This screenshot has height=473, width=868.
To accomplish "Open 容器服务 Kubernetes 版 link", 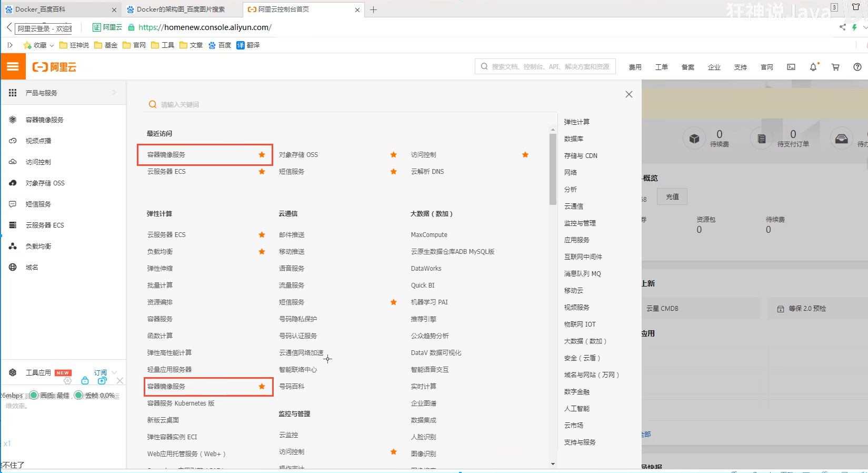I will click(181, 403).
